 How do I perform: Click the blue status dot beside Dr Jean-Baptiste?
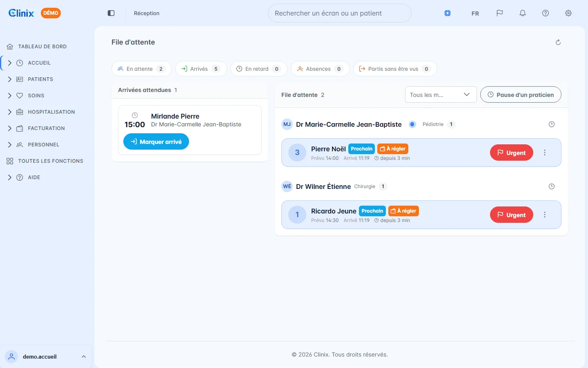coord(412,124)
